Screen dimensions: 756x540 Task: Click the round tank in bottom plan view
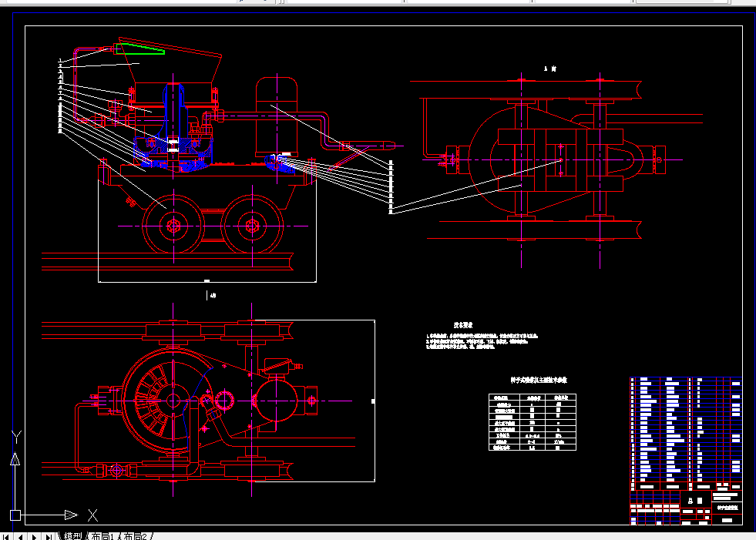(276, 401)
